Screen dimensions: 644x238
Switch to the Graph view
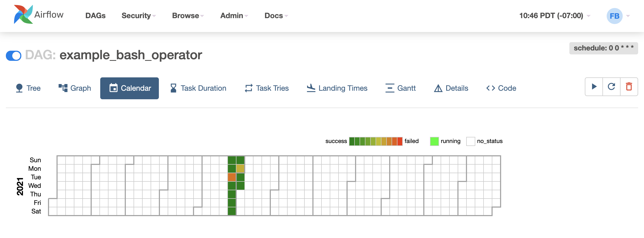click(x=75, y=88)
